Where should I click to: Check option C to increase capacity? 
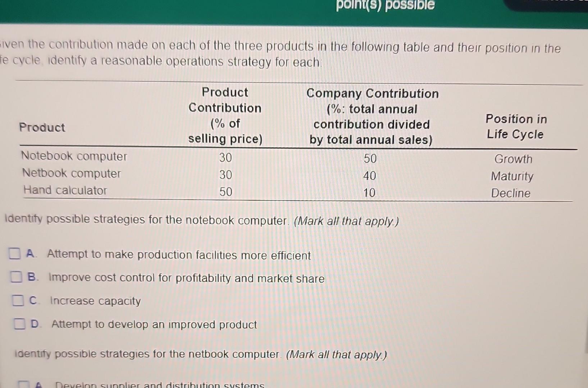pos(18,301)
